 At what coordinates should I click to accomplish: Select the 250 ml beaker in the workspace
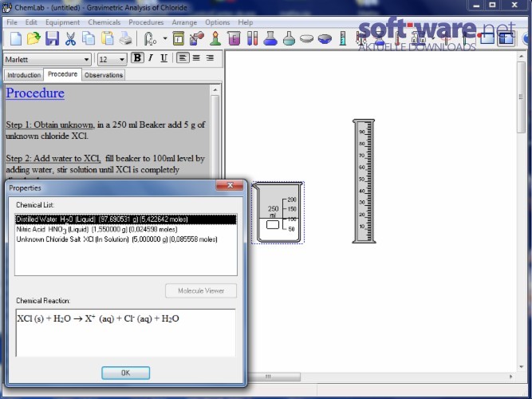tap(278, 212)
